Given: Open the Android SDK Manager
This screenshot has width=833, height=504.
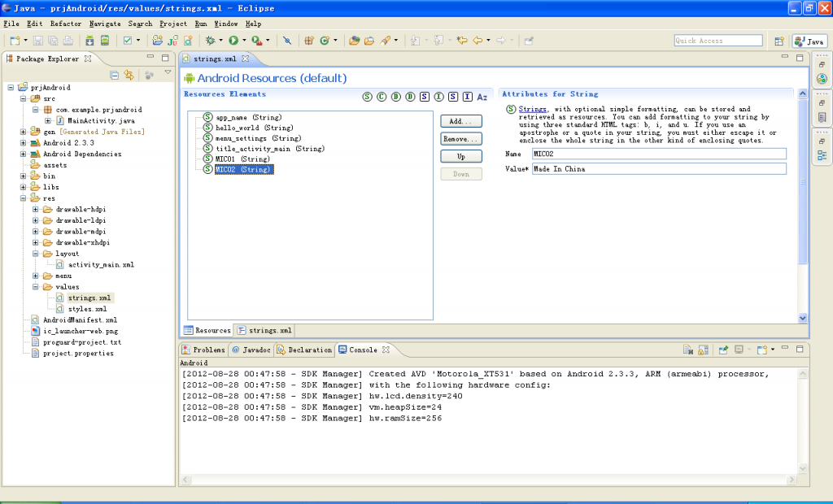Looking at the screenshot, I should (89, 41).
